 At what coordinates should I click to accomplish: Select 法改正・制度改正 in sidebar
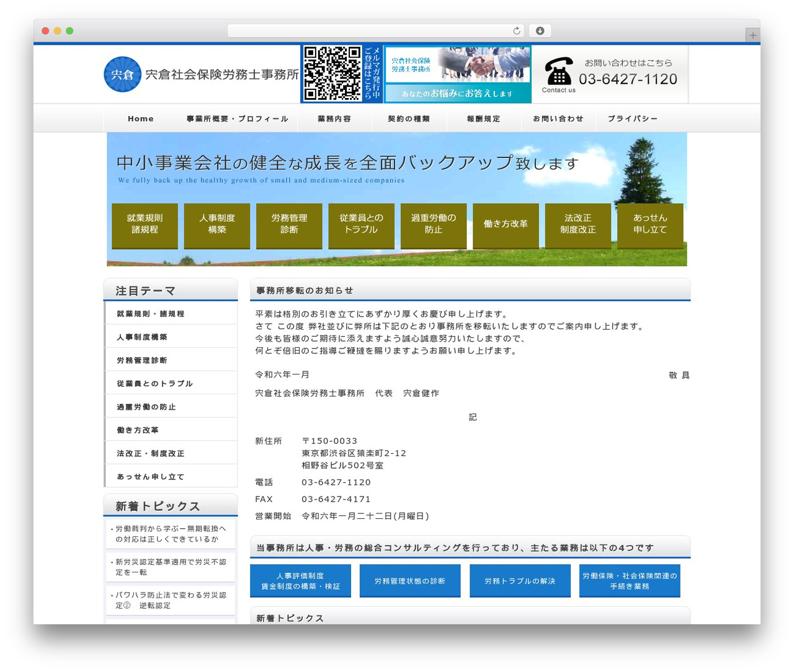171,453
